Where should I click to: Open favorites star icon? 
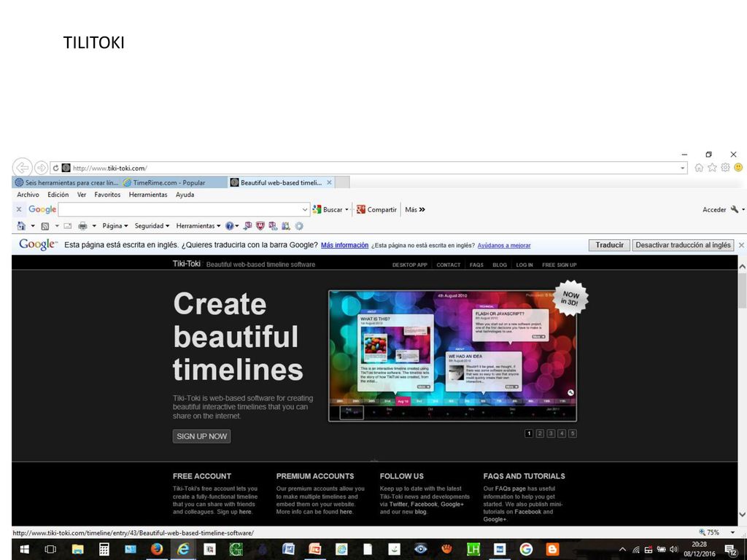tap(712, 168)
